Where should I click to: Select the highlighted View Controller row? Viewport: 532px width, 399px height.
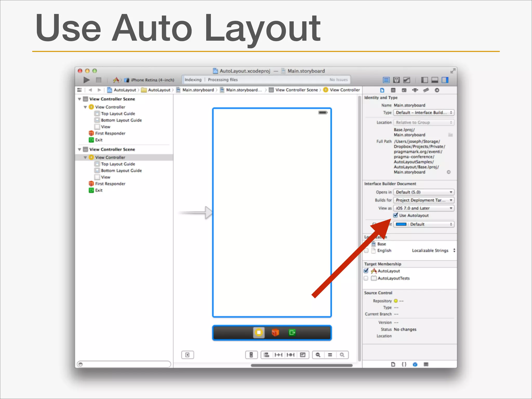[124, 157]
